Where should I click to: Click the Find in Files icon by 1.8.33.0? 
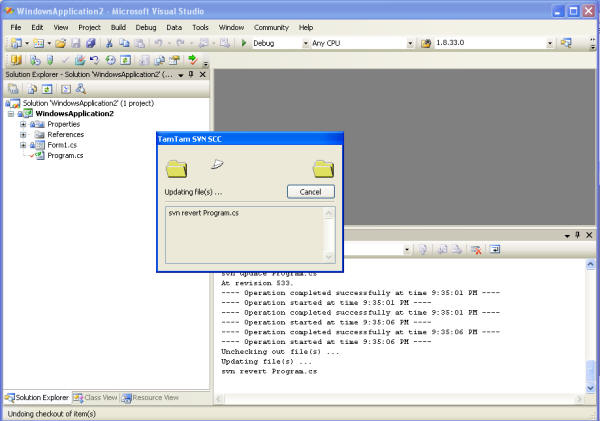click(426, 43)
